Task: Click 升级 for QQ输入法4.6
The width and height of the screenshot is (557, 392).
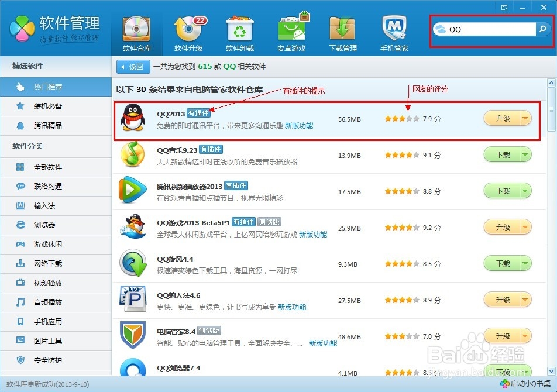Action: (x=502, y=300)
